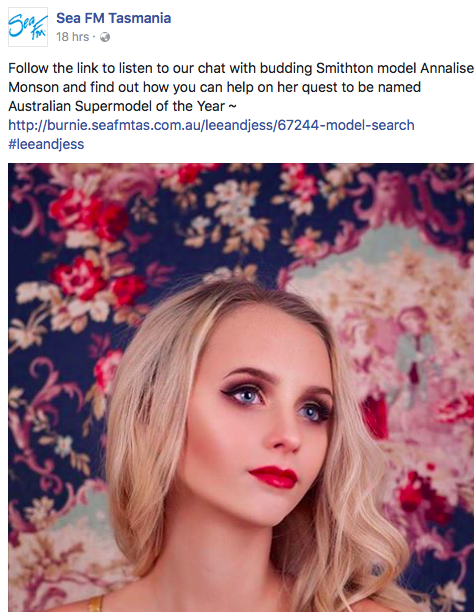The width and height of the screenshot is (474, 612).
Task: Click the globe public audience icon
Action: pyautogui.click(x=105, y=37)
